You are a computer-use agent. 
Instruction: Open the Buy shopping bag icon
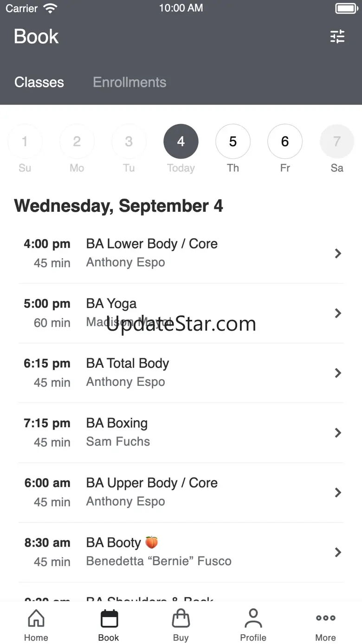click(x=181, y=618)
